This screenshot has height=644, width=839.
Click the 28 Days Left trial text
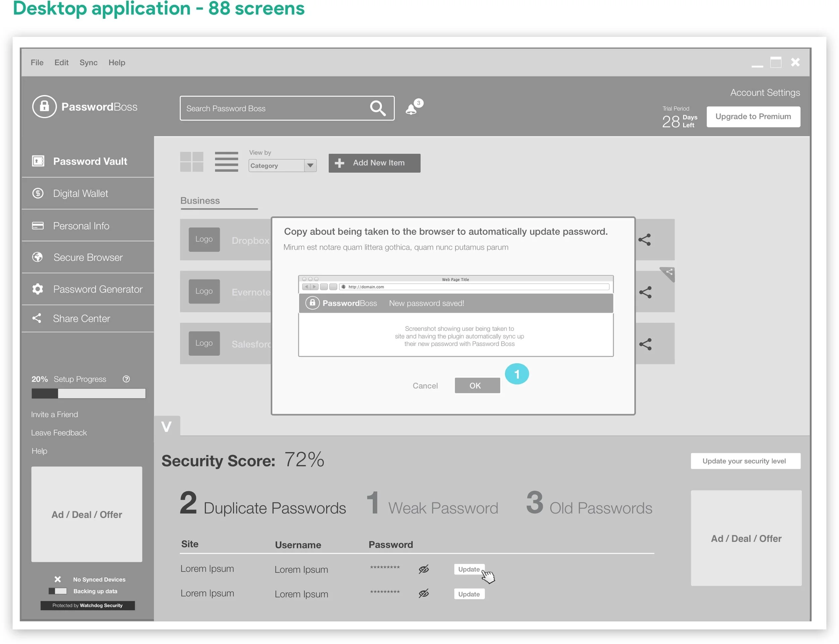(680, 121)
